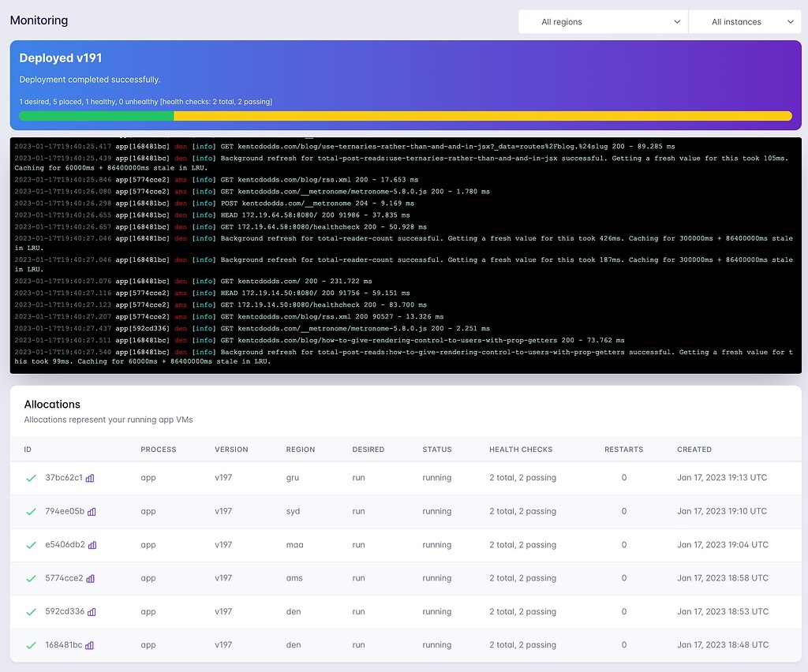This screenshot has width=808, height=672.
Task: Click the deployment progress bar
Action: (x=404, y=116)
